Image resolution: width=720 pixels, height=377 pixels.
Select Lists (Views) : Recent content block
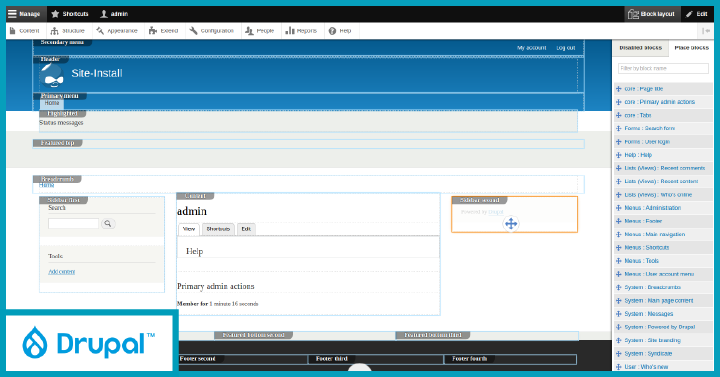point(661,181)
